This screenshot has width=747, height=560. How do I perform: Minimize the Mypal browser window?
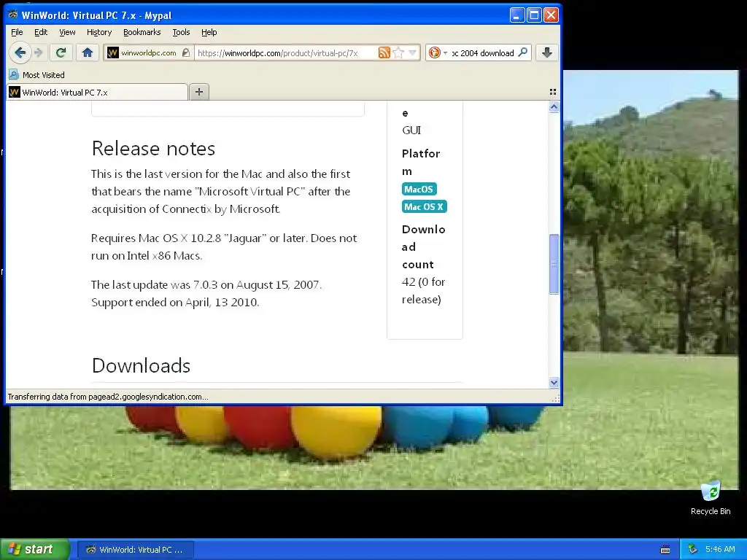tap(517, 15)
